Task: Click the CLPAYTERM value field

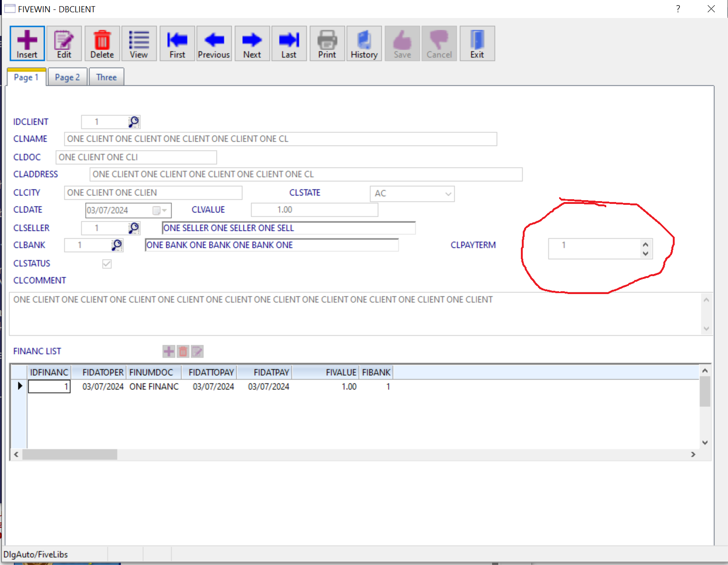Action: (x=594, y=249)
